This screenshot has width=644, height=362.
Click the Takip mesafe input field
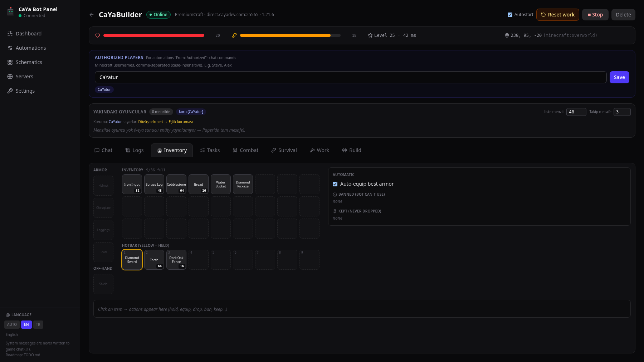(x=622, y=112)
